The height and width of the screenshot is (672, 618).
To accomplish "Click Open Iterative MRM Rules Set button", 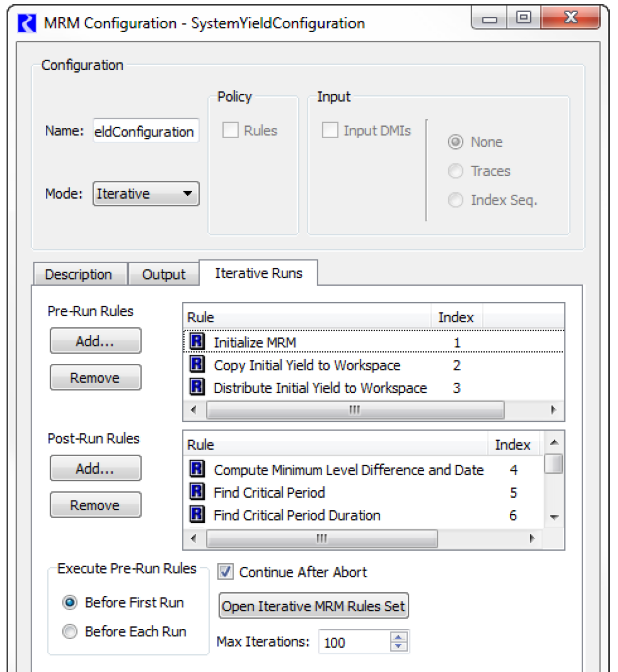I will (313, 606).
